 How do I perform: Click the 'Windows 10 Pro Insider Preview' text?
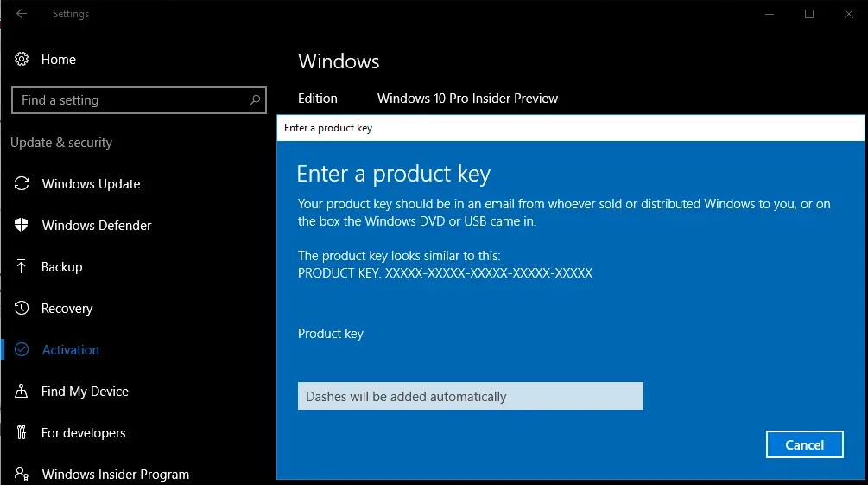point(467,98)
